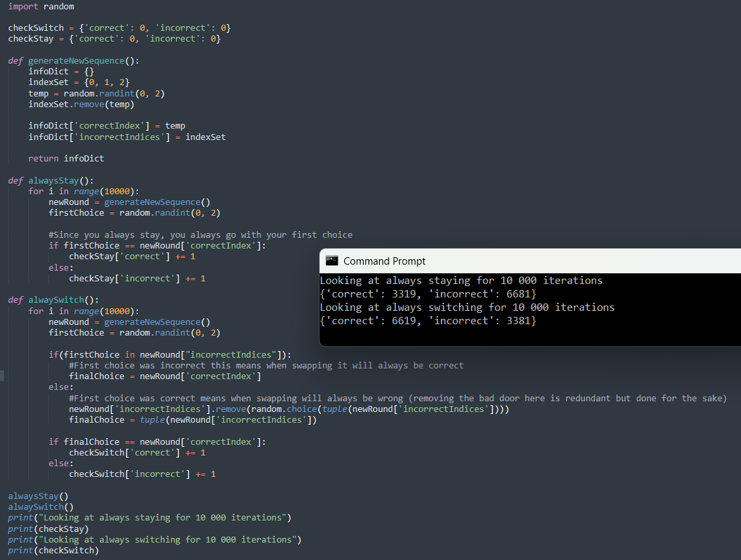Click the print 'always switching' statement line
741x560 pixels.
(155, 540)
